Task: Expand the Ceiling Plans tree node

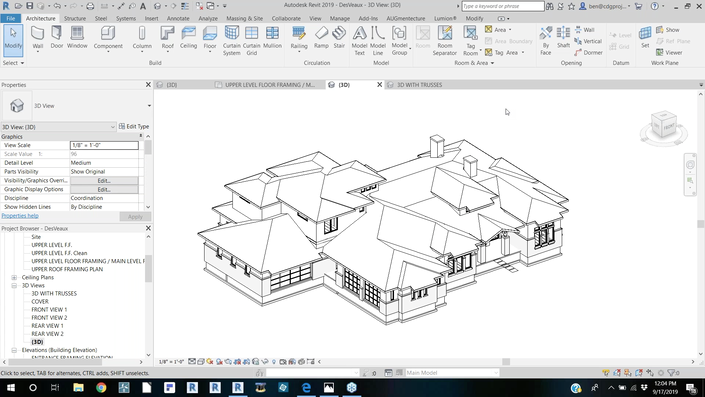Action: coord(14,277)
